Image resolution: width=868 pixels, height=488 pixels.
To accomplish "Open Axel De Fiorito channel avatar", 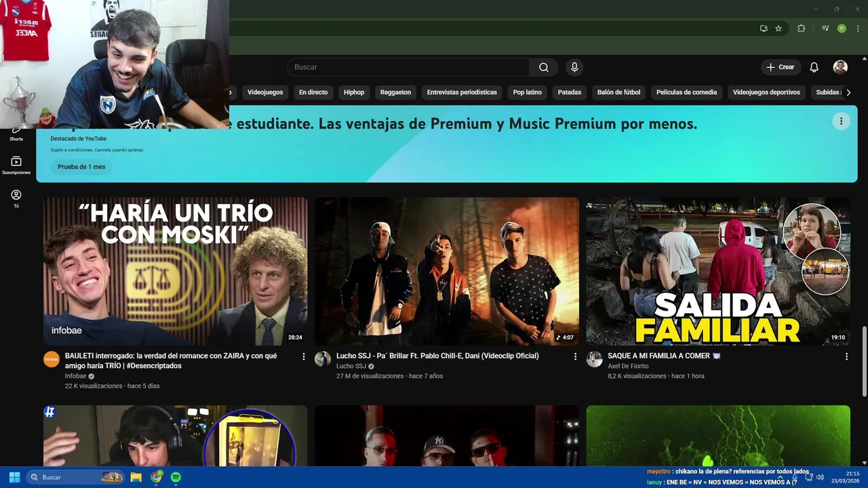I will 594,359.
